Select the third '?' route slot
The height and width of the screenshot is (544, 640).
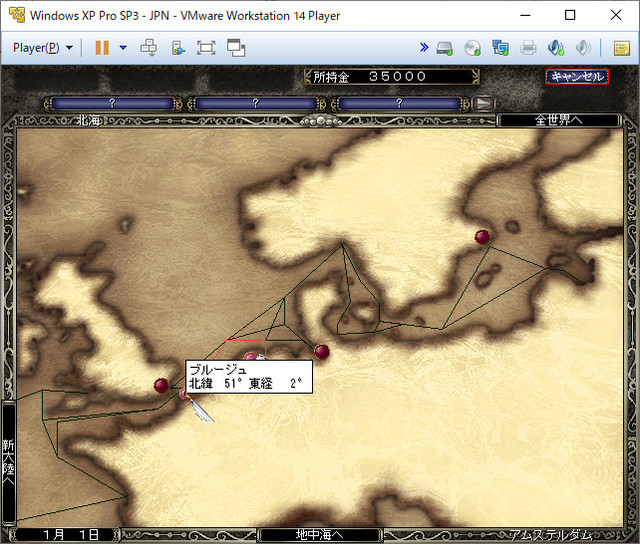coord(400,104)
